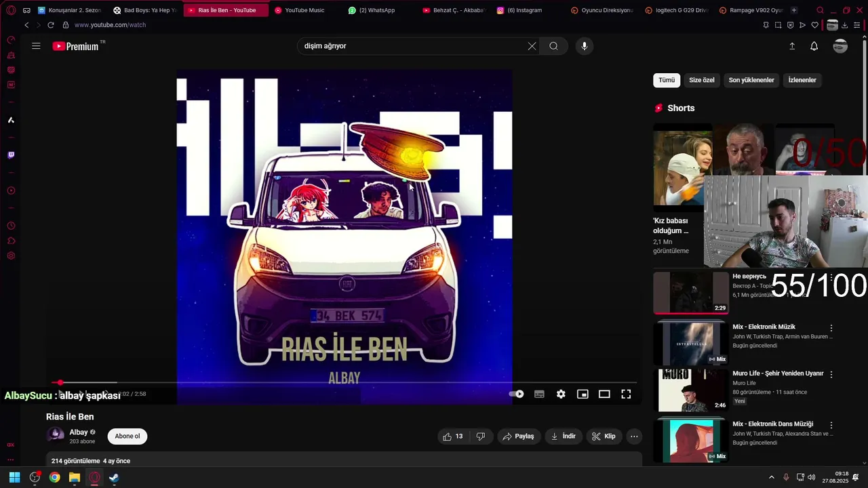Toggle subtitles in the player
868x488 pixels.
(x=539, y=394)
